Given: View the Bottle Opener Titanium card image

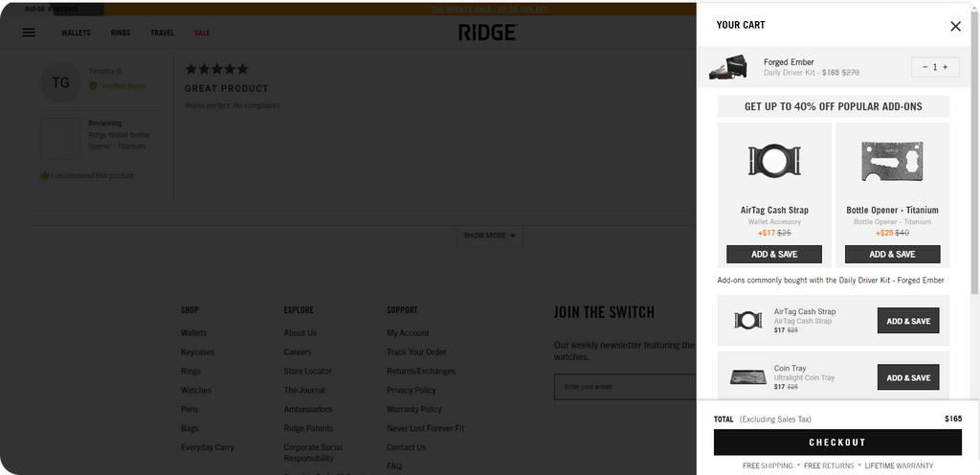Looking at the screenshot, I should [892, 161].
